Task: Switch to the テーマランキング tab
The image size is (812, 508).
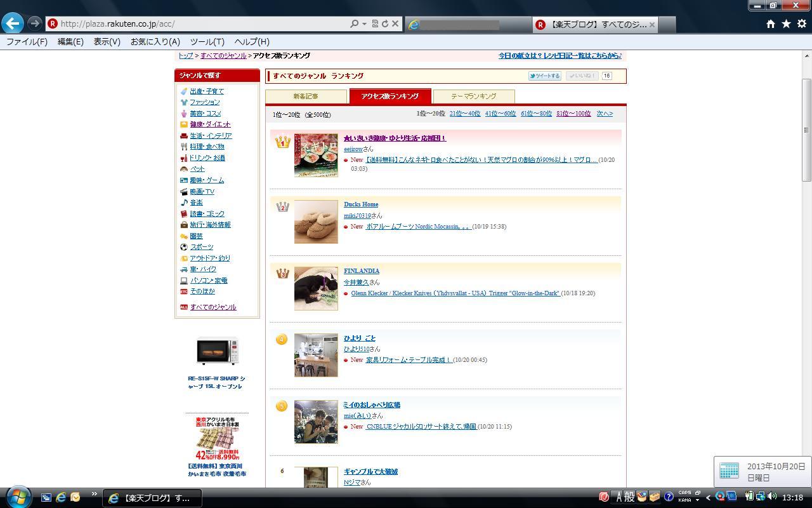Action: (473, 97)
